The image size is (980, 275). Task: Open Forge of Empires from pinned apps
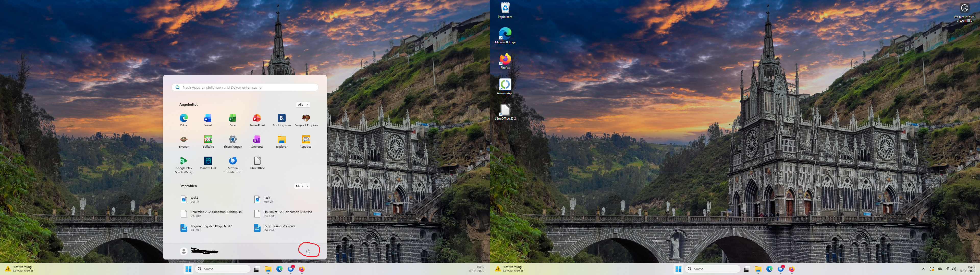[306, 118]
